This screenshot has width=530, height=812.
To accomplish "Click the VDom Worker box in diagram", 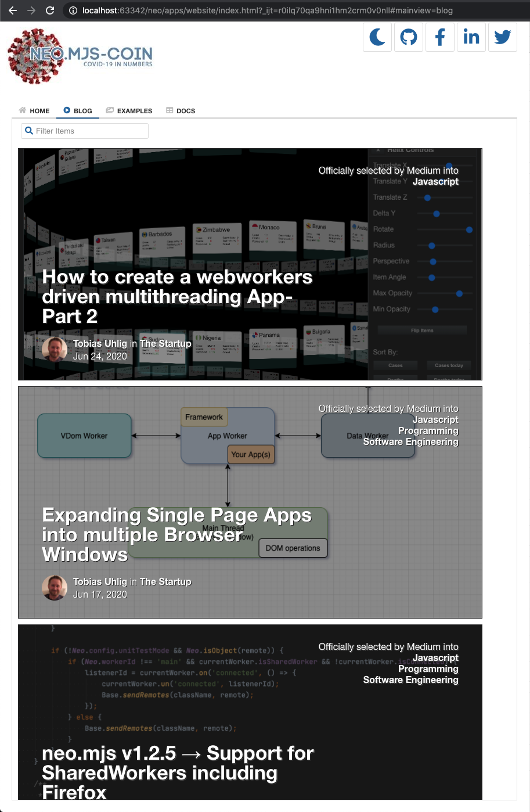I will (x=84, y=436).
